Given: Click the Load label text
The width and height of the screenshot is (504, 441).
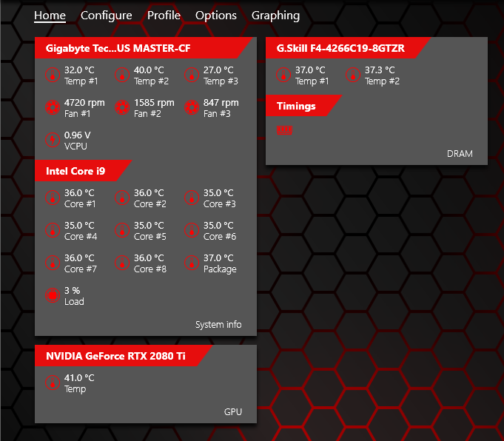Looking at the screenshot, I should coord(74,301).
